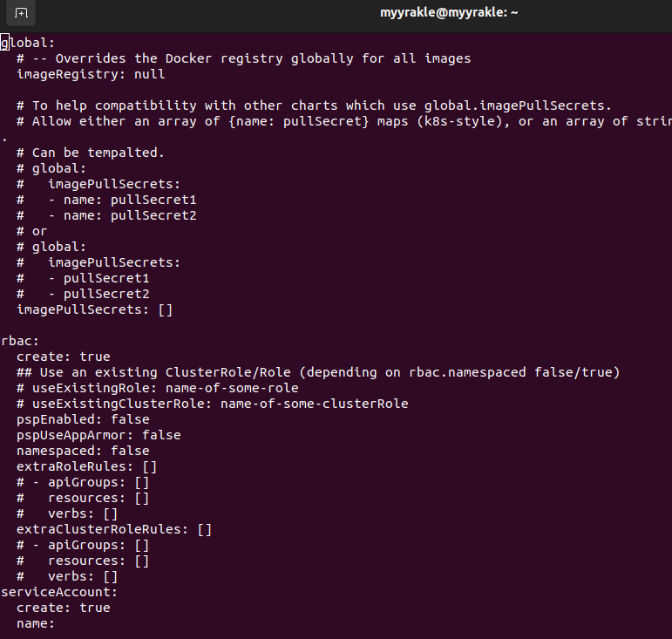The image size is (672, 639).
Task: Click the 'extraClusterRoleRules: []' line
Action: [114, 529]
